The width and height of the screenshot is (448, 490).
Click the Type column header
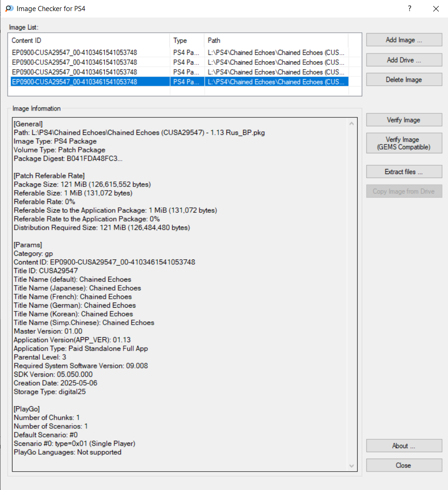coord(187,41)
